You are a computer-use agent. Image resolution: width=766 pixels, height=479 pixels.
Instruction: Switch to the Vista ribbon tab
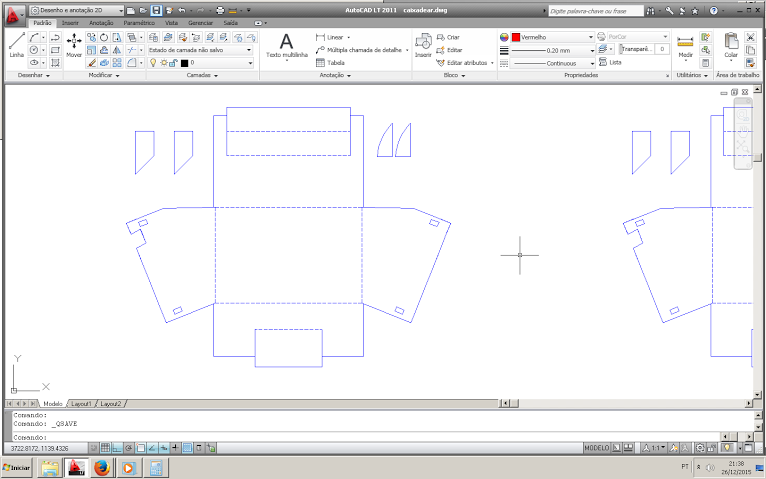point(171,23)
